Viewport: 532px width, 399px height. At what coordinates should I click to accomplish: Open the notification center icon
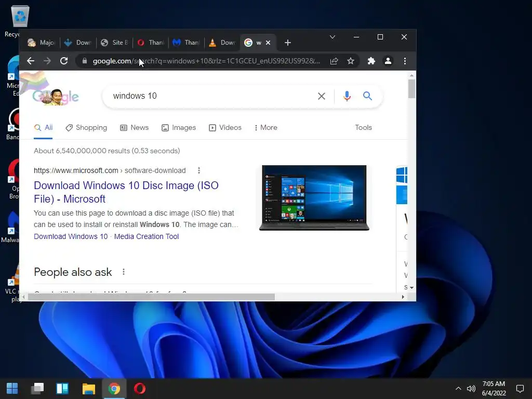(x=520, y=389)
